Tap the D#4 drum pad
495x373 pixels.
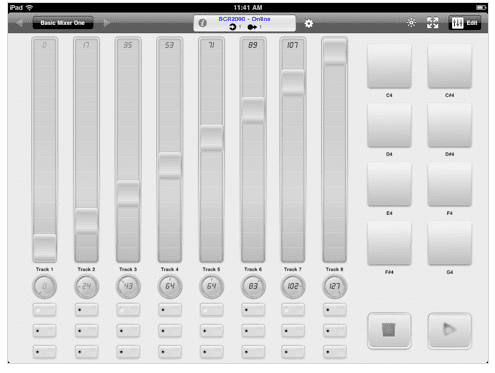[450, 125]
